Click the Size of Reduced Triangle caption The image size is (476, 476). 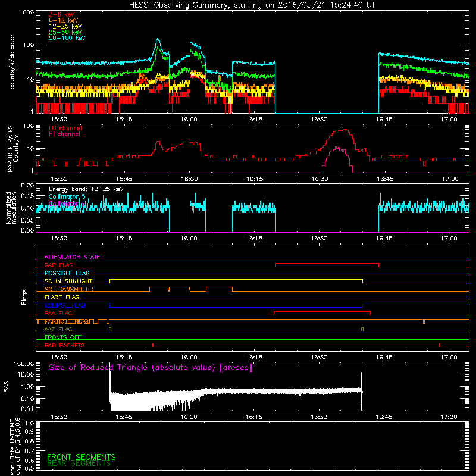tap(151, 368)
